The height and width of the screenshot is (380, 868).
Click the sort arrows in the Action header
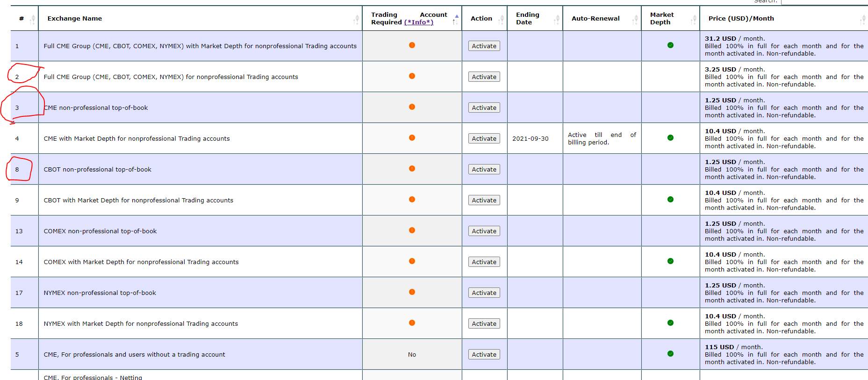501,20
